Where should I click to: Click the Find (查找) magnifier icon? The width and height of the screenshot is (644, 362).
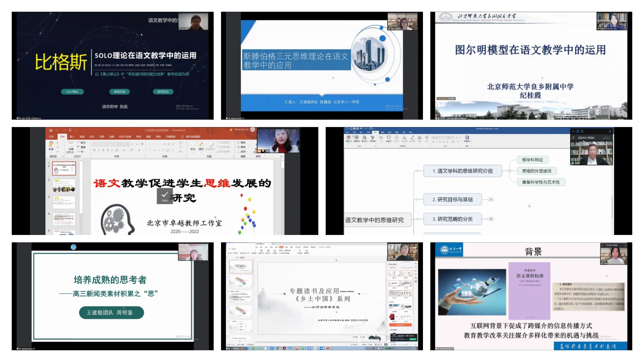(x=239, y=142)
